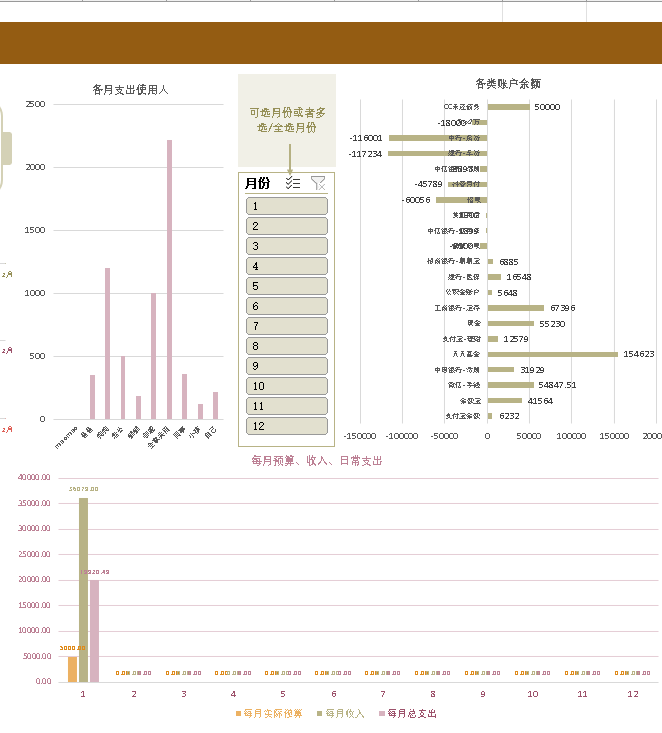Pick month 5 in the 月份 slicer
The image size is (662, 733).
click(287, 286)
